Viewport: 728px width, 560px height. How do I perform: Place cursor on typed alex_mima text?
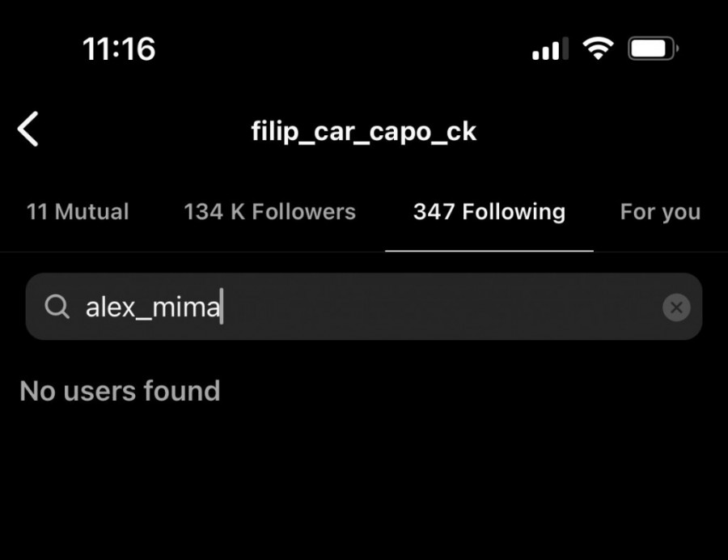tap(153, 307)
